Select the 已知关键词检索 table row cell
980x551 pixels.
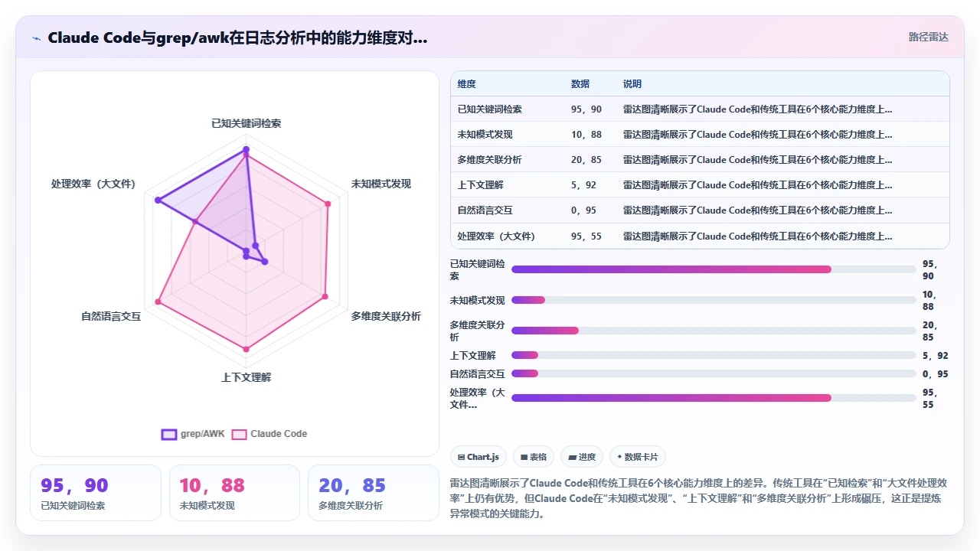click(489, 109)
